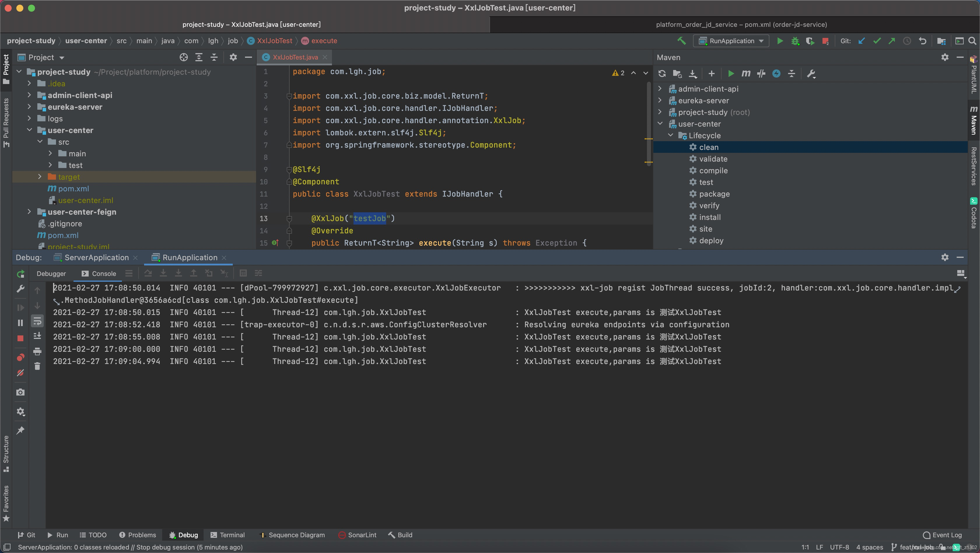Stop the debug session with the red square
Screen dimensions: 980x553
[20, 338]
